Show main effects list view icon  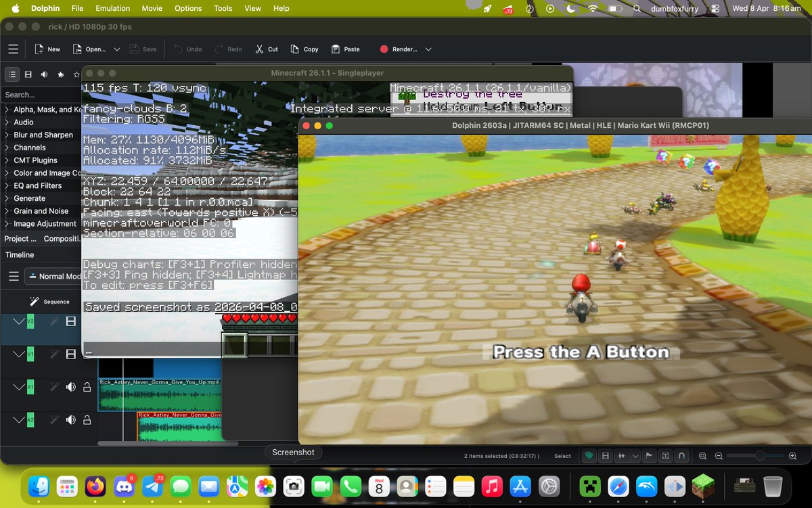12,74
